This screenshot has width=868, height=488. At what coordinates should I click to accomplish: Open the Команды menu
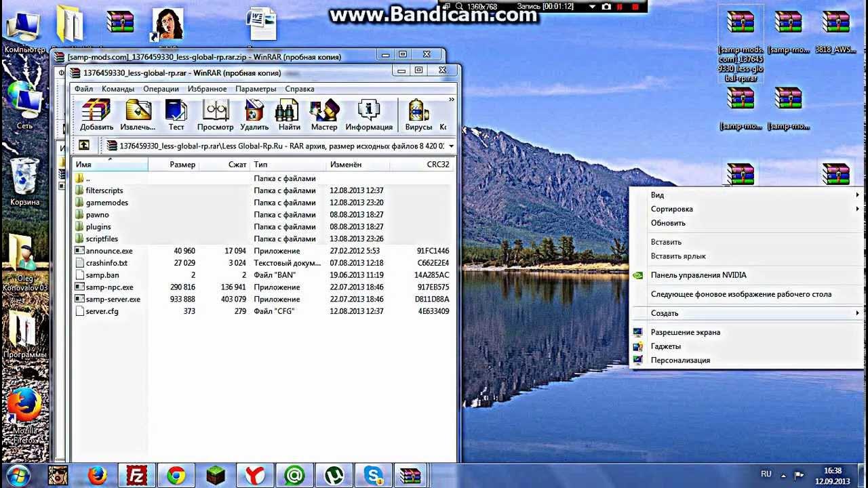[x=118, y=89]
